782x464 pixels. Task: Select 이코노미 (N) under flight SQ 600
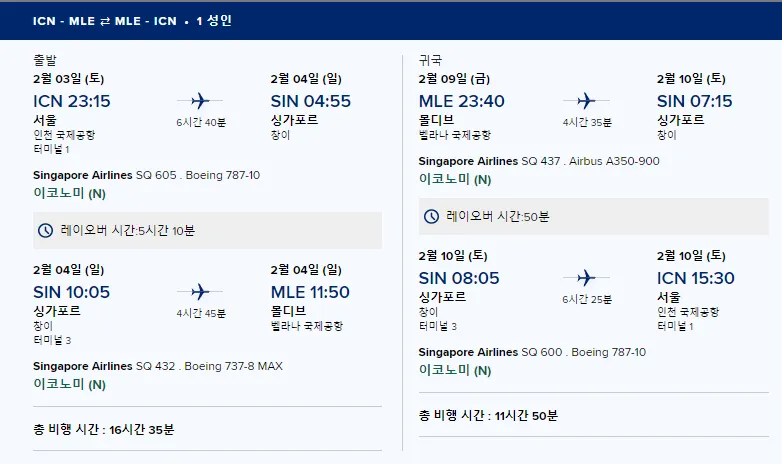pos(455,370)
